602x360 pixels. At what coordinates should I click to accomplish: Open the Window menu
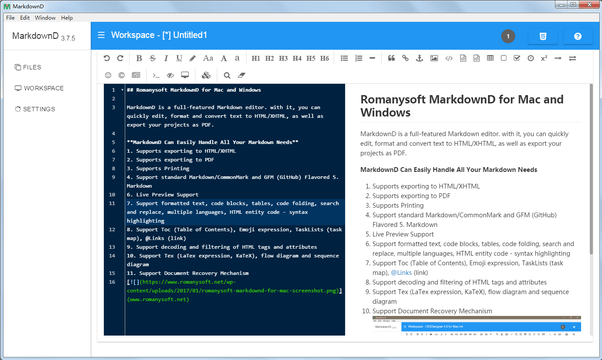click(x=45, y=18)
